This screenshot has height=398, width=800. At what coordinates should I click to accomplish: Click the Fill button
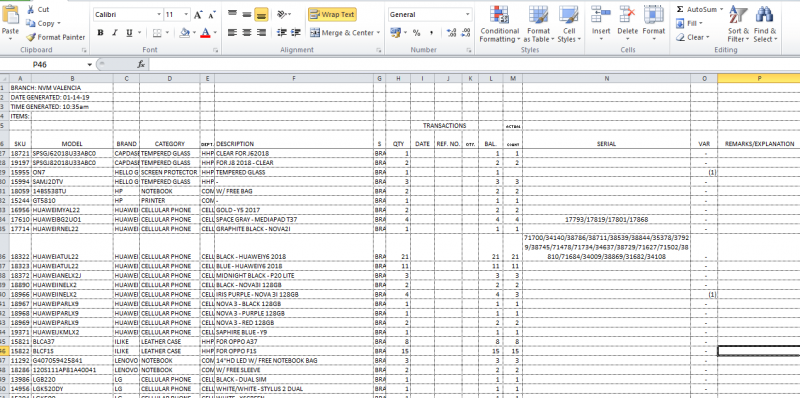click(689, 23)
